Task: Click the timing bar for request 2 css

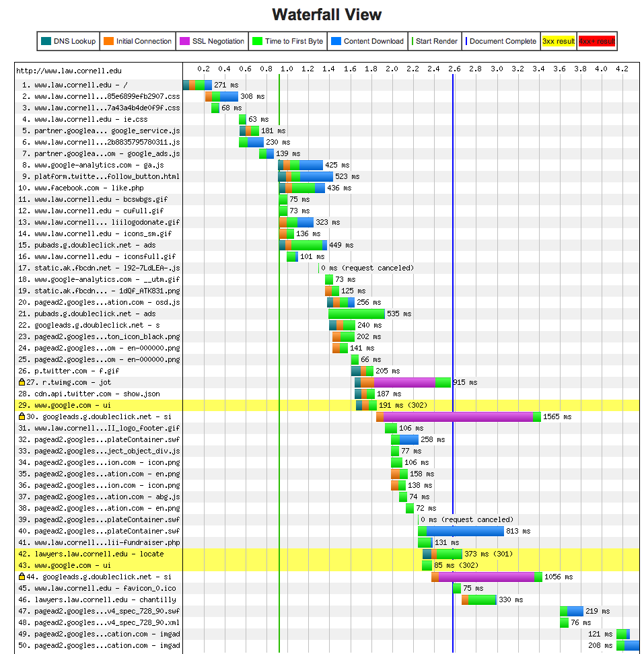Action: [221, 96]
